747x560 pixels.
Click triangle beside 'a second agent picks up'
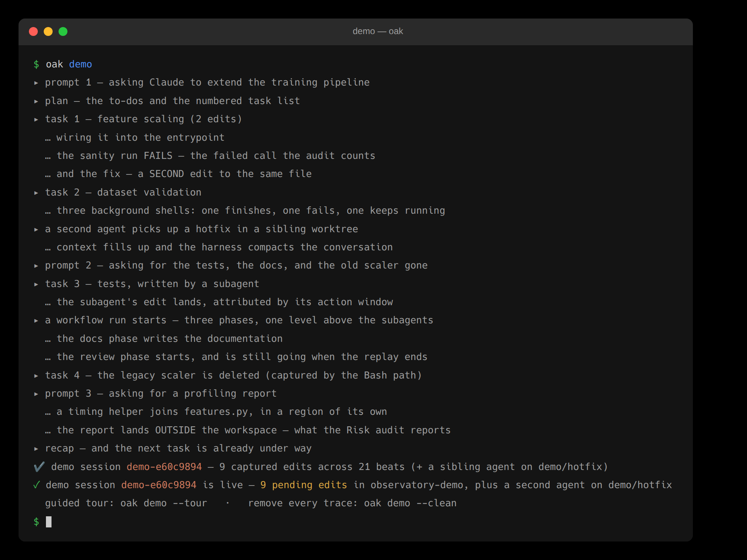coord(36,229)
